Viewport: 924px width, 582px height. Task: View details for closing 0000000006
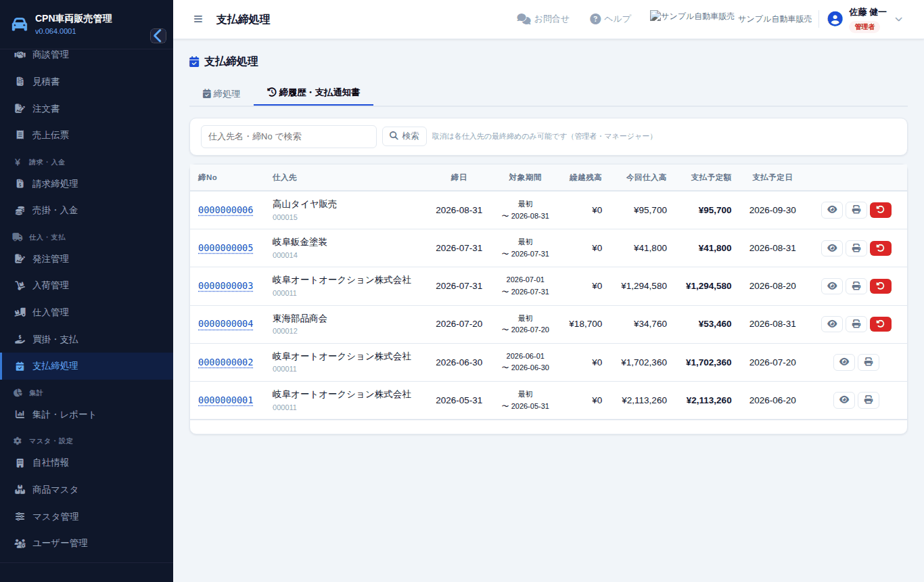click(x=832, y=210)
